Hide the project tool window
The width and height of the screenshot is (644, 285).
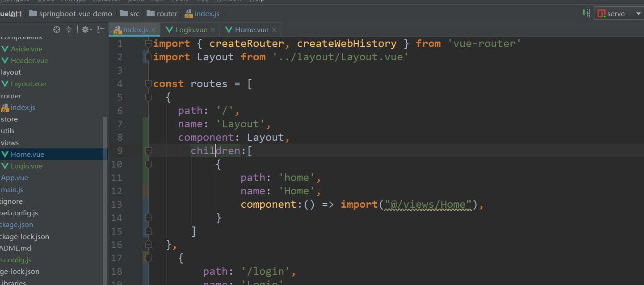tap(101, 29)
